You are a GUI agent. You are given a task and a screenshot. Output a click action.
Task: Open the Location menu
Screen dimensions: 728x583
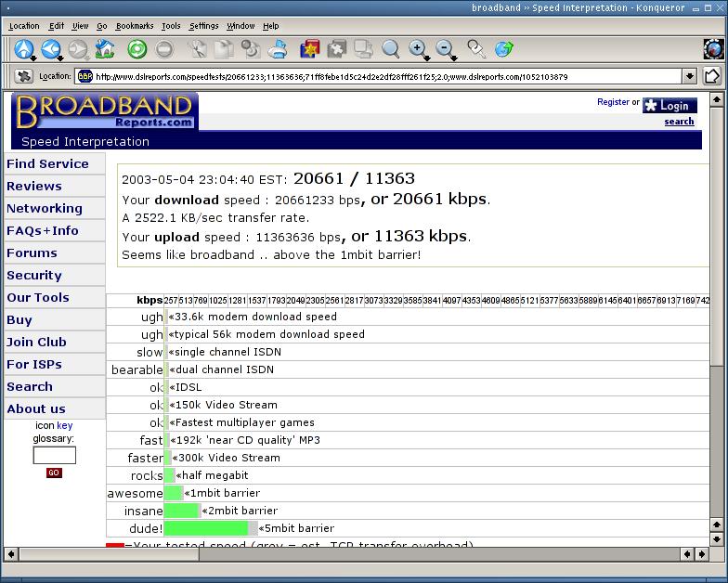click(24, 26)
